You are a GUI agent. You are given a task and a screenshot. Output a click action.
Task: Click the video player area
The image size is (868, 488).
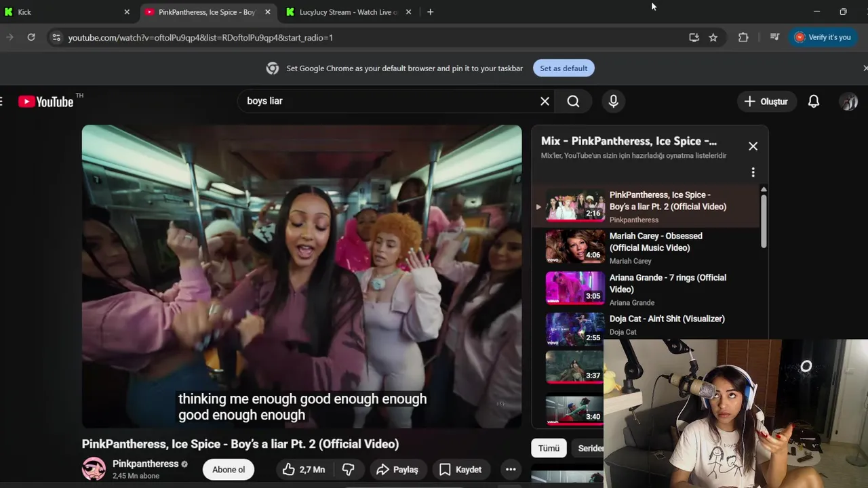click(x=302, y=277)
